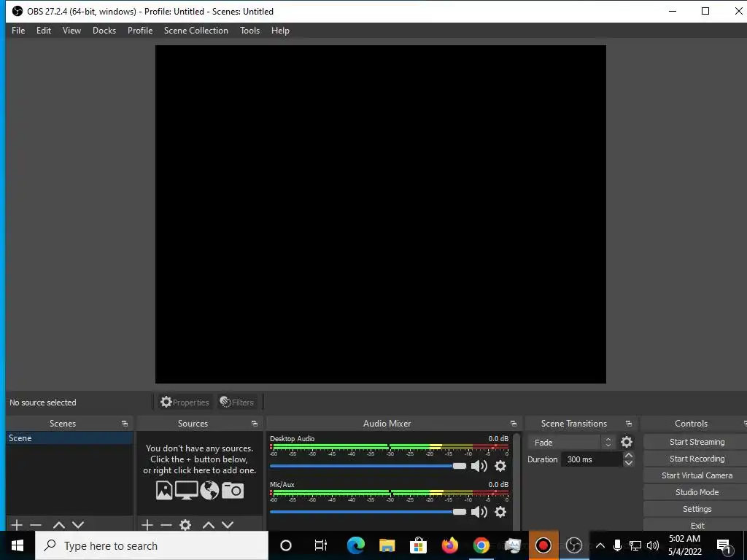The height and width of the screenshot is (560, 747).
Task: Click Start Virtual Camera button
Action: click(697, 475)
